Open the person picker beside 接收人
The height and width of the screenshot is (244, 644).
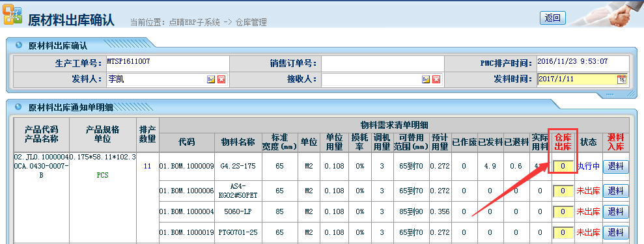(426, 79)
